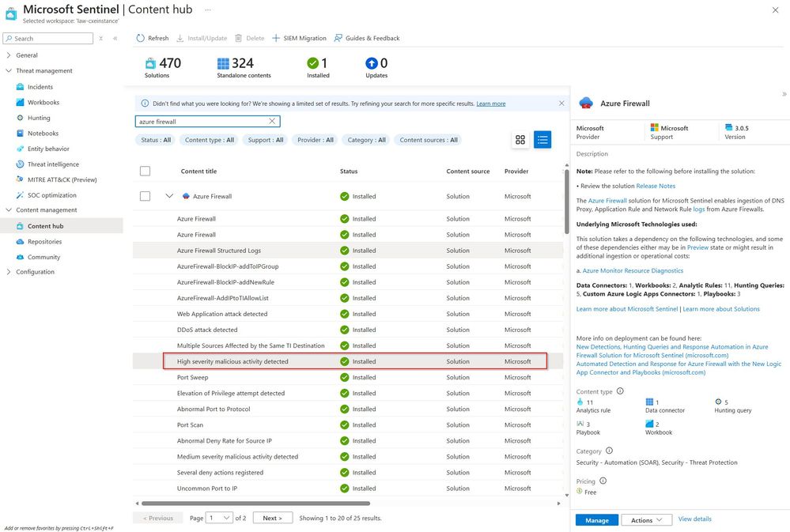Check the Azure Firewall solution row checkbox
This screenshot has width=790, height=532.
click(145, 196)
